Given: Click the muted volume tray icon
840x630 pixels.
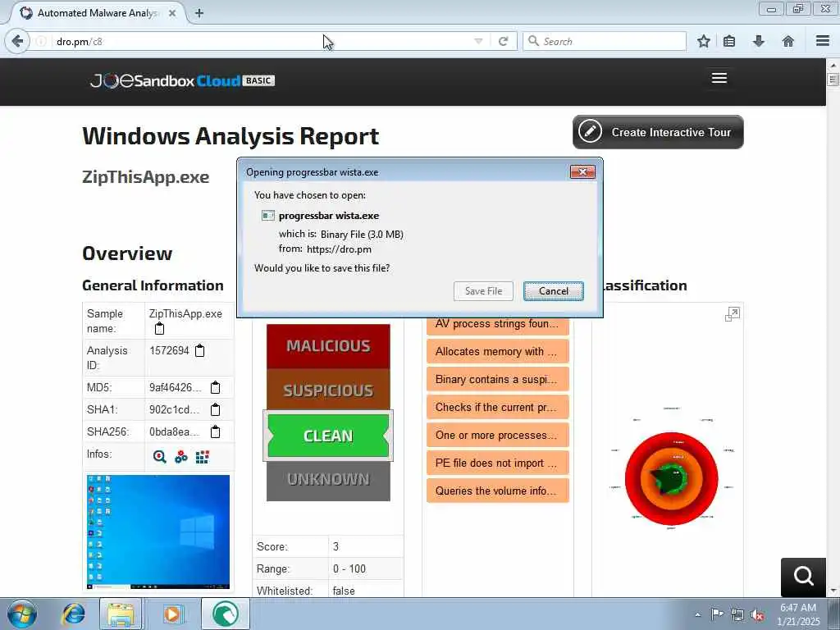Looking at the screenshot, I should point(757,615).
